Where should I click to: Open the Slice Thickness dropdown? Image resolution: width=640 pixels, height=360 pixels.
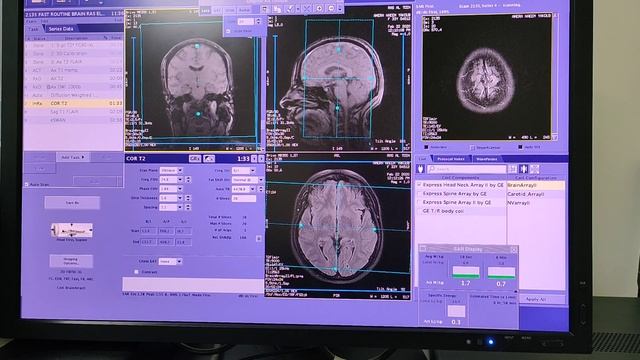pyautogui.click(x=180, y=198)
